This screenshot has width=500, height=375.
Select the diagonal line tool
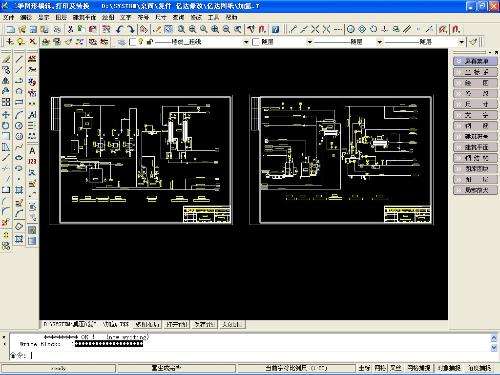click(x=19, y=59)
